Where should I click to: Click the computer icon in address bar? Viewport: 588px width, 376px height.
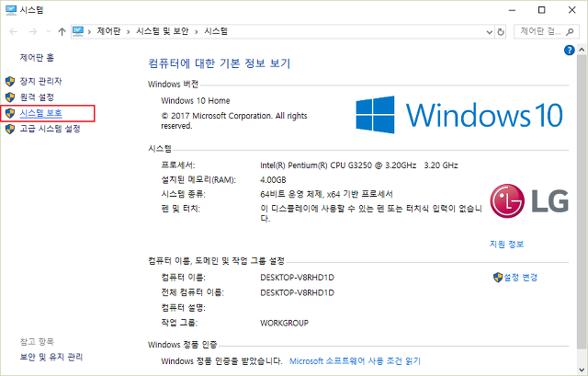(78, 31)
